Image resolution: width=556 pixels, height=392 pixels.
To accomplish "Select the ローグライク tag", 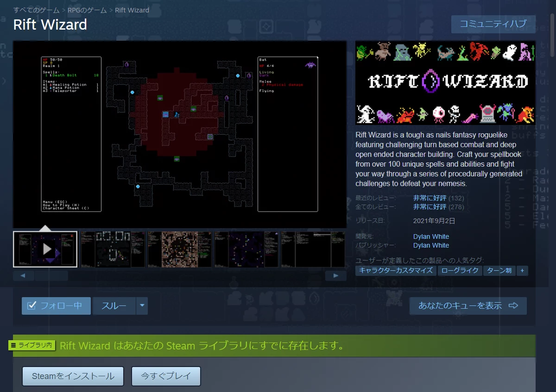I will click(460, 271).
